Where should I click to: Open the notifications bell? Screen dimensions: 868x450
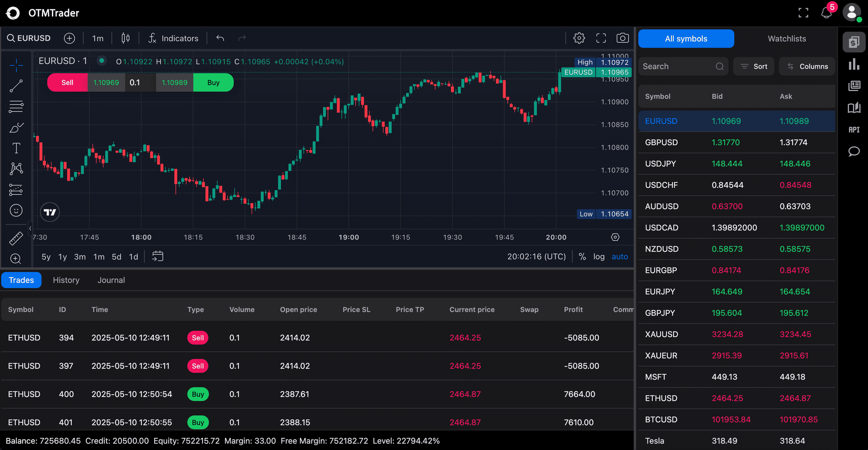(826, 13)
